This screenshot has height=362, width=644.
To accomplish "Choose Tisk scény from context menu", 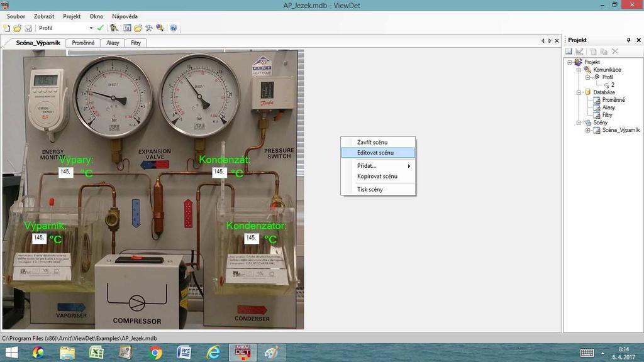I will point(378,189).
